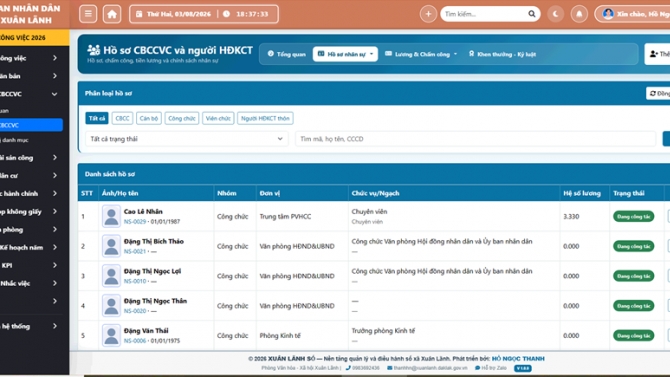The height and width of the screenshot is (377, 670).
Task: Click Đang công tác badge for Cao Lê Nhân
Action: pyautogui.click(x=633, y=217)
